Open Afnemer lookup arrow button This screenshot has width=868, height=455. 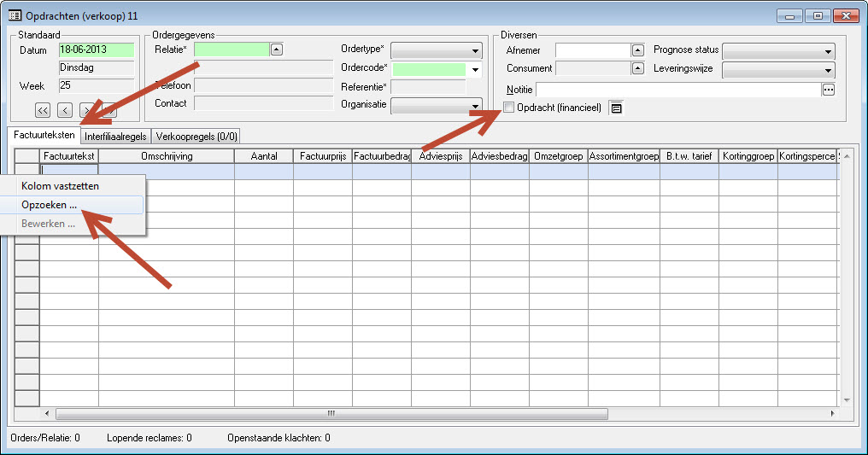tap(637, 50)
